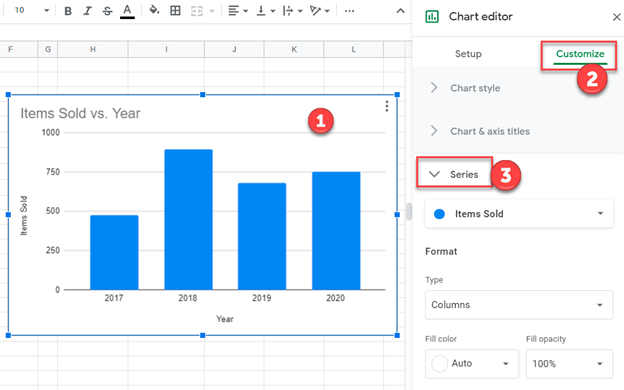The image size is (624, 390).
Task: Click the 2019 bar in the chart
Action: [262, 236]
